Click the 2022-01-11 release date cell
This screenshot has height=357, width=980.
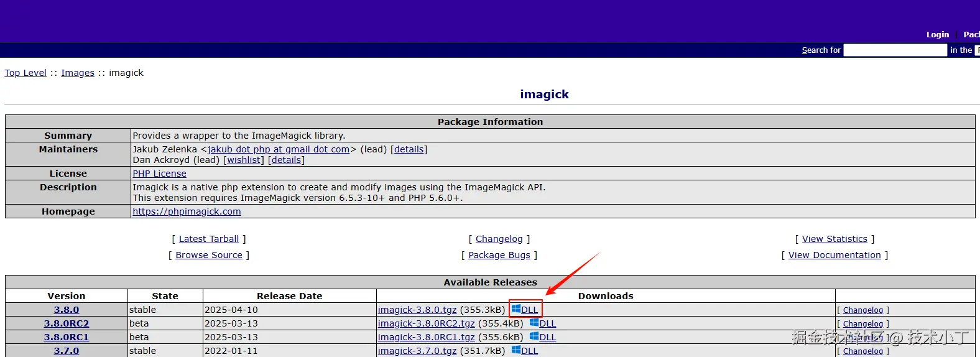pyautogui.click(x=290, y=351)
